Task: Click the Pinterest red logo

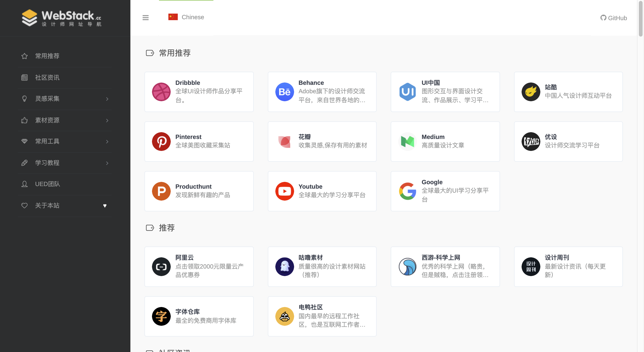Action: click(161, 141)
